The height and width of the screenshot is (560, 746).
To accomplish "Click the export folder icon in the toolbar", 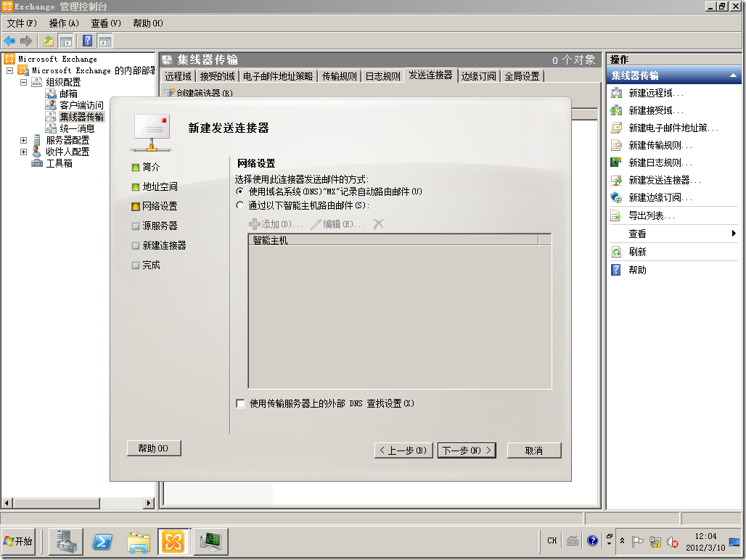I will [x=48, y=41].
